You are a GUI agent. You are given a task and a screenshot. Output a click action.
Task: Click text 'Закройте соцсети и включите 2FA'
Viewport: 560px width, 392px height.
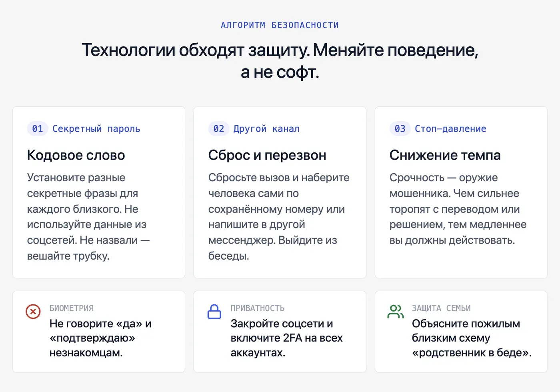tap(287, 338)
